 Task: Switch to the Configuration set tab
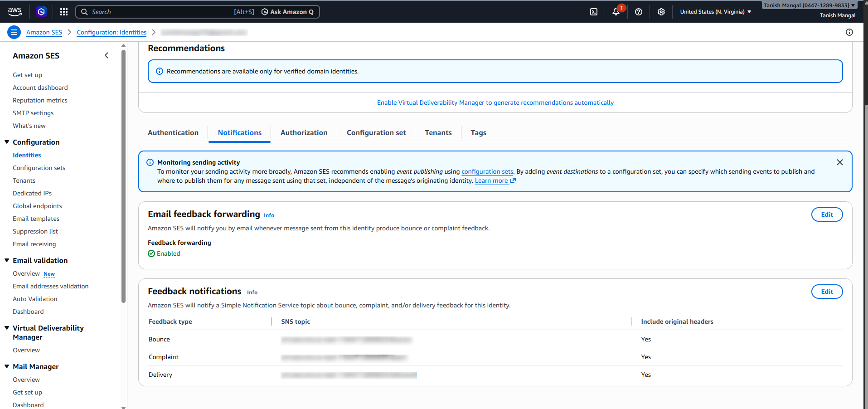pos(376,133)
